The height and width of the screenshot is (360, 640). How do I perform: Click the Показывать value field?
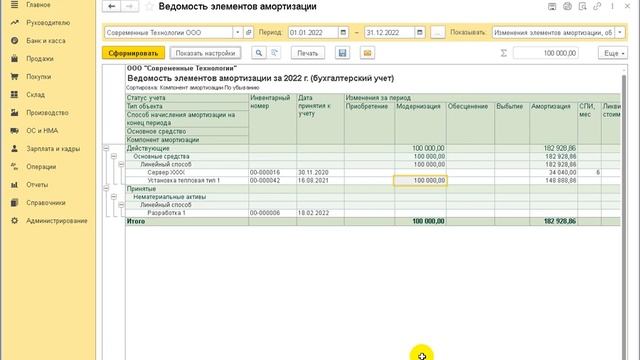(553, 32)
